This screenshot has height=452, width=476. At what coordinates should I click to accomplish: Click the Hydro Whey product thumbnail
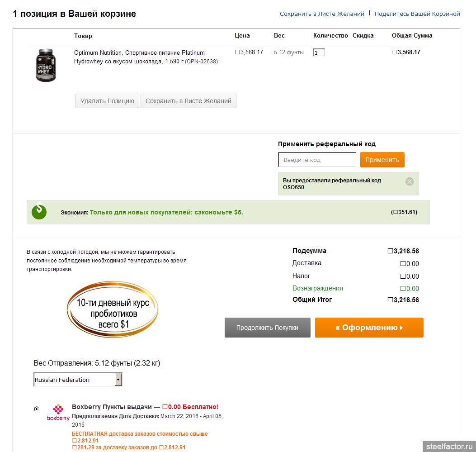(x=46, y=65)
